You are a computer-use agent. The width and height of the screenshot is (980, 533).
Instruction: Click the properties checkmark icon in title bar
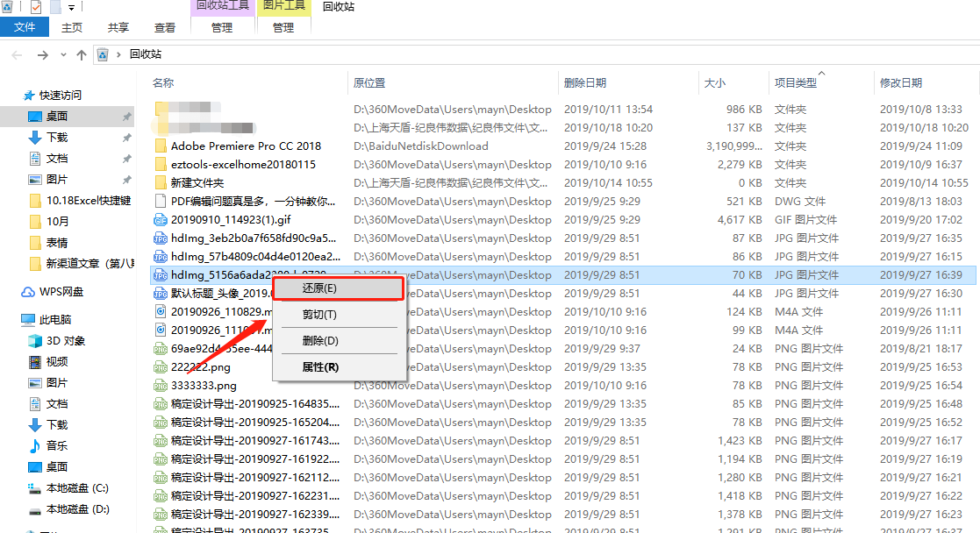pos(36,7)
